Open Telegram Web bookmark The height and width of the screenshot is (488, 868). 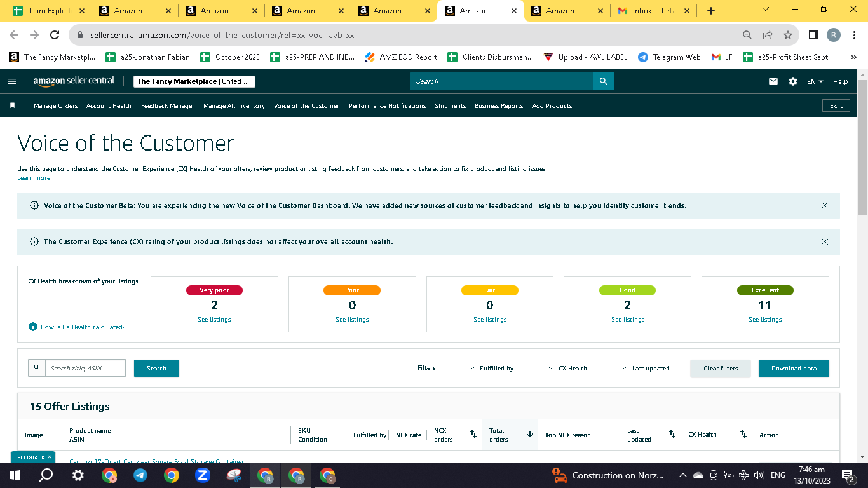pos(669,57)
